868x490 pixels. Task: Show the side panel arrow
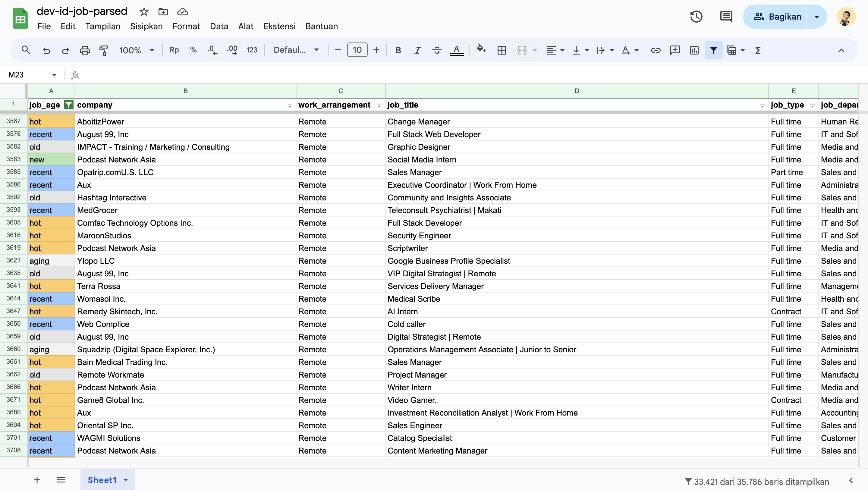click(851, 480)
